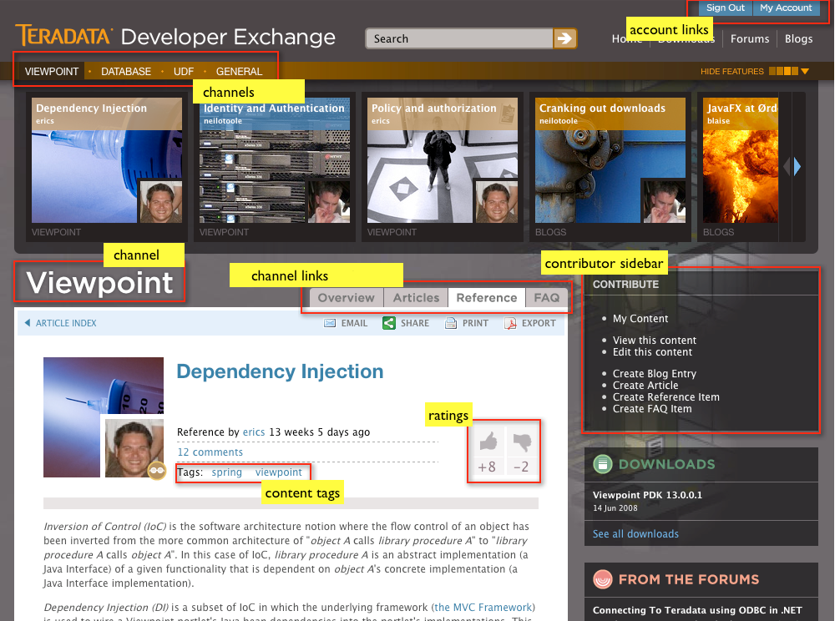840x621 pixels.
Task: Click the Share text link
Action: 415,323
